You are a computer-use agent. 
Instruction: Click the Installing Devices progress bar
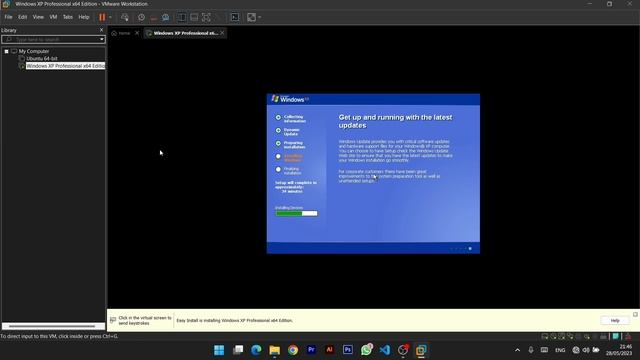pos(296,213)
